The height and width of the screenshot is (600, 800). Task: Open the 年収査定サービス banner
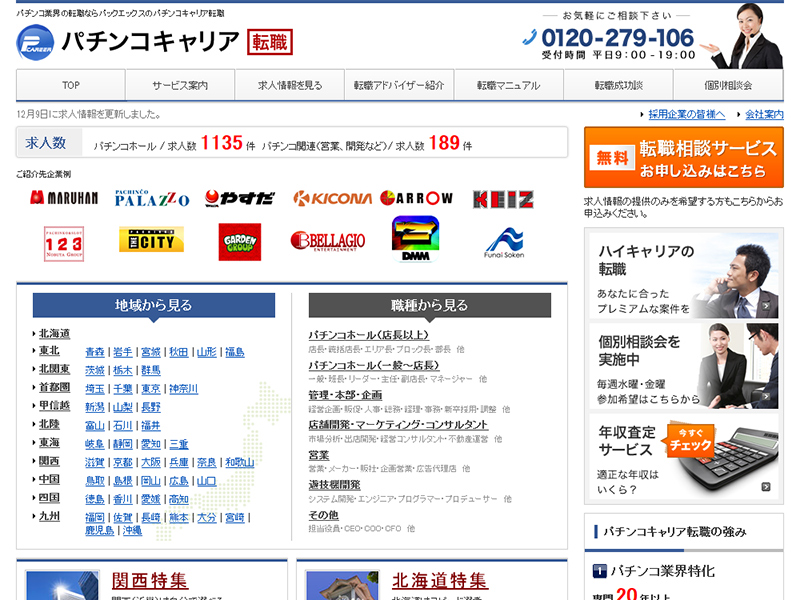(684, 456)
